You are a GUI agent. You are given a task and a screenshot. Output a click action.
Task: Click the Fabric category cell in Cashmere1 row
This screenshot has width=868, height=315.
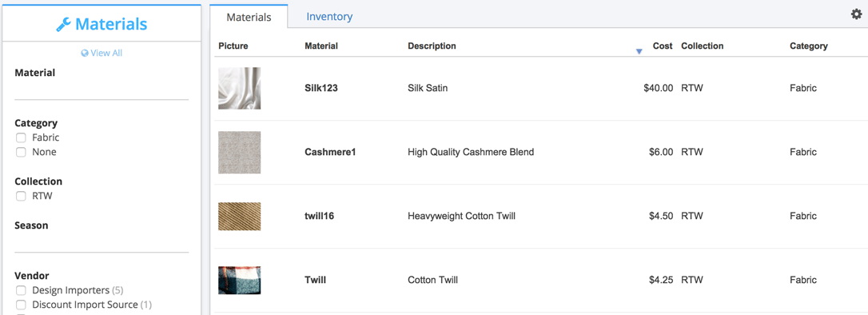click(x=803, y=152)
